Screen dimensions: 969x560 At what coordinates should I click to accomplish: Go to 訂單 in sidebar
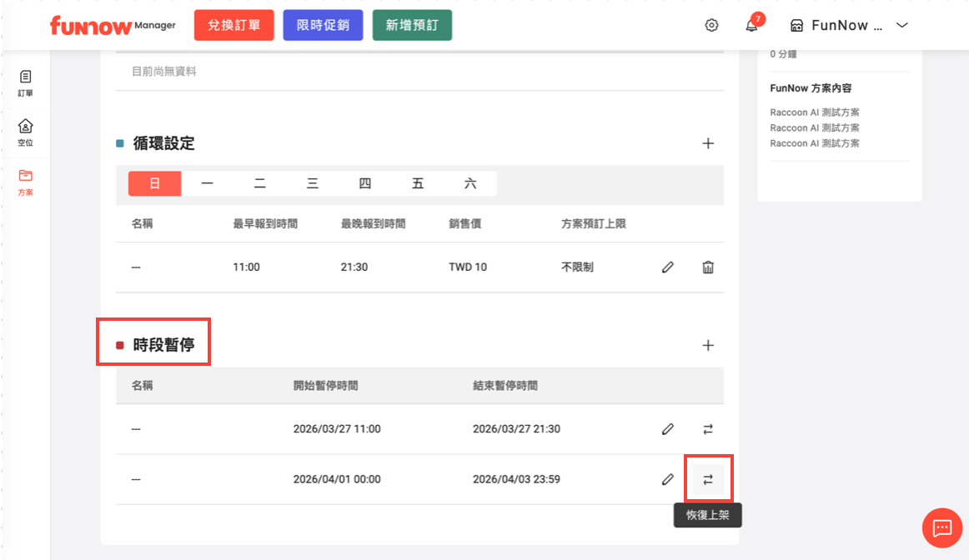tap(26, 83)
